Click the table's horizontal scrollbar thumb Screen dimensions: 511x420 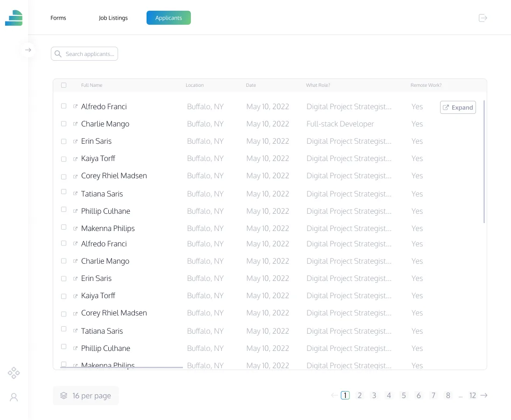click(x=121, y=367)
